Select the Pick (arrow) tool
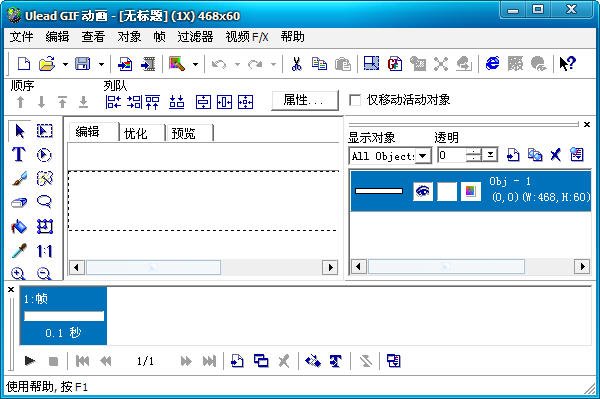Viewport: 600px width, 399px height. (19, 131)
